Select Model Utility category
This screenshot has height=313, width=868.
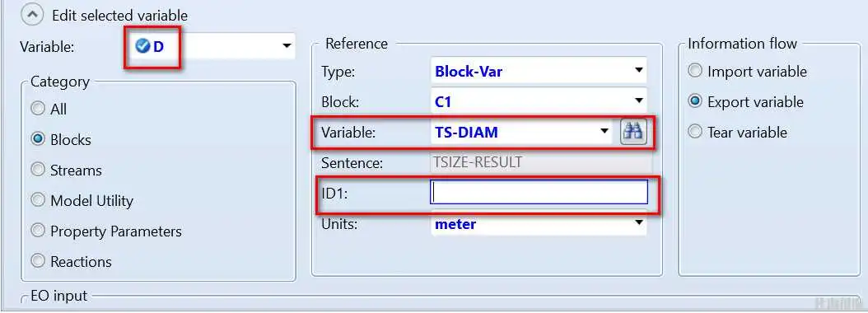click(38, 200)
